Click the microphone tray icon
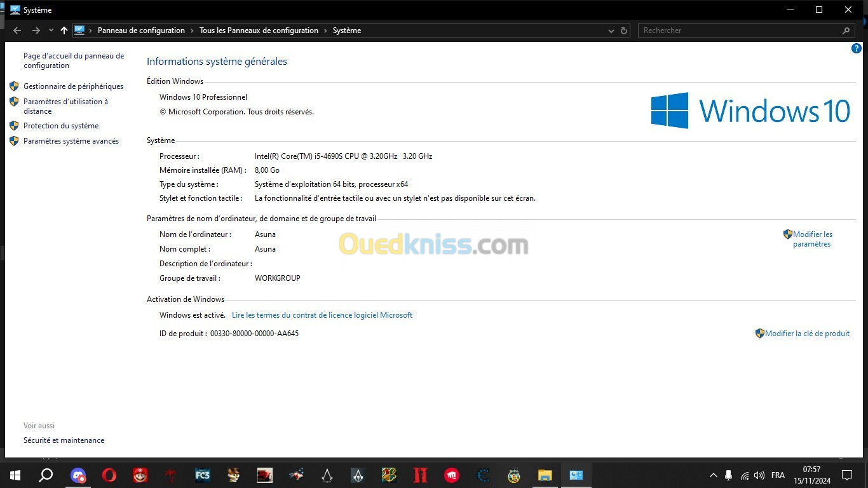 [x=729, y=475]
